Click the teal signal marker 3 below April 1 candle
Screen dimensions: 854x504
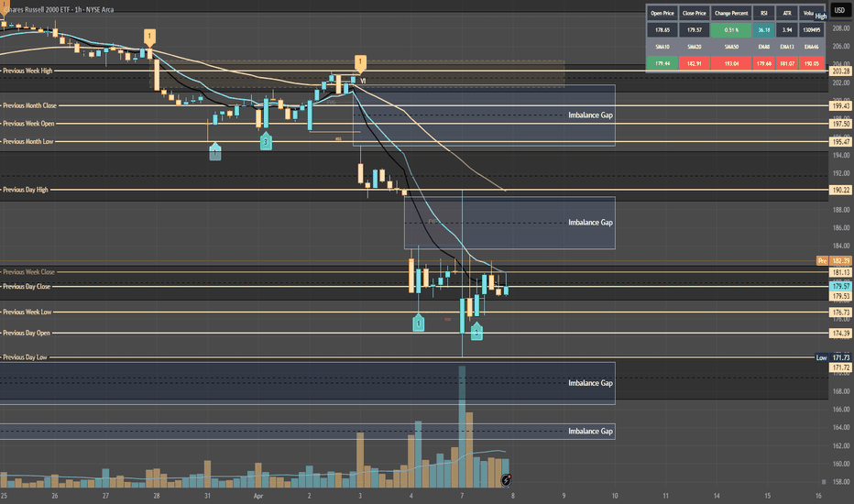[265, 141]
